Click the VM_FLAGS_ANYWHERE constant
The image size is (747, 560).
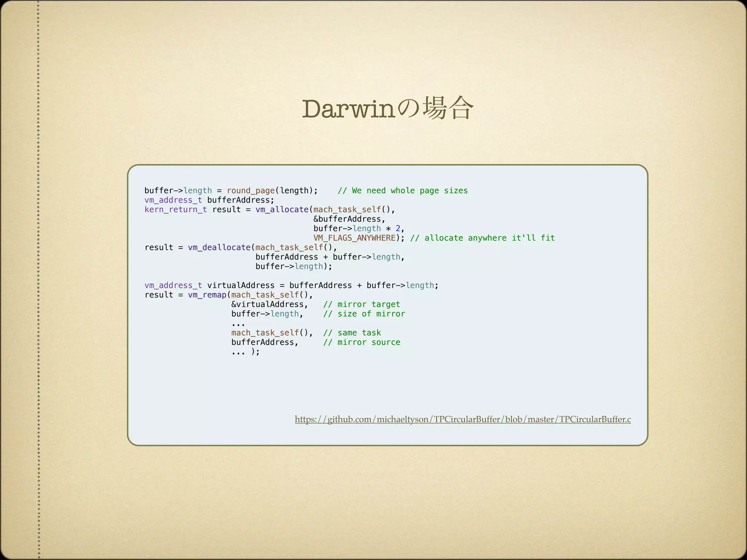[x=355, y=238]
